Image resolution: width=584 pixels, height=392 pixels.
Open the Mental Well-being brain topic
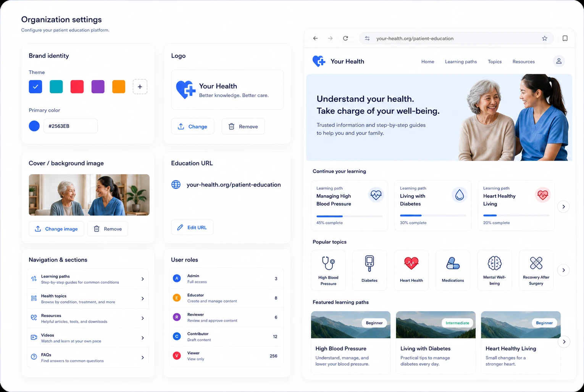(494, 270)
